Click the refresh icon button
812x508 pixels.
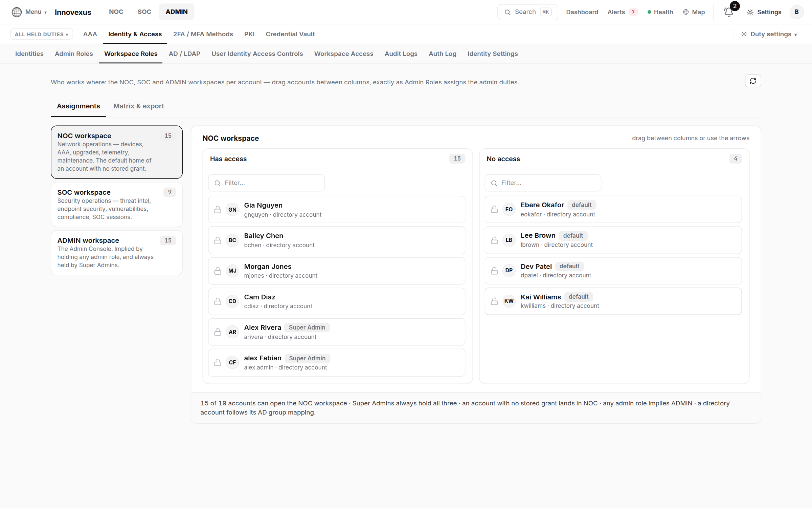point(753,81)
